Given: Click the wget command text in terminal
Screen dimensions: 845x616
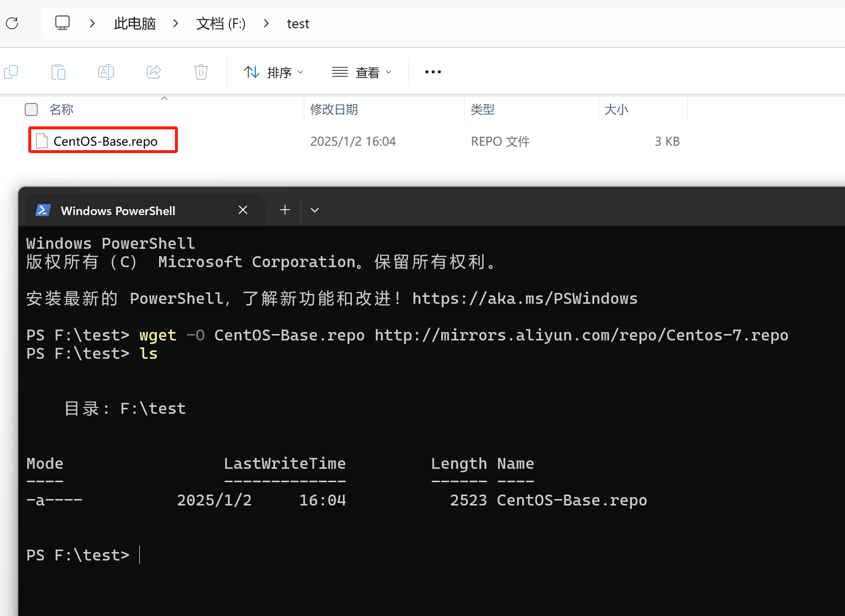Looking at the screenshot, I should coord(158,336).
